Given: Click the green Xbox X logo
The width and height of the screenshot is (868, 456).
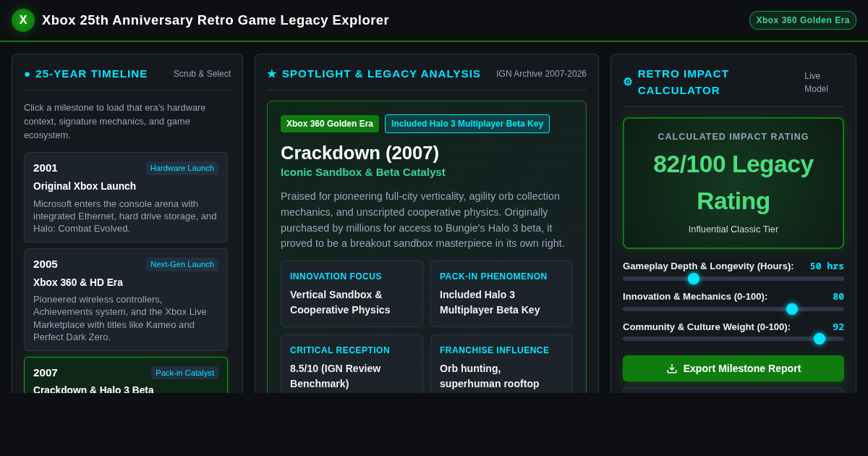Looking at the screenshot, I should pyautogui.click(x=23, y=20).
